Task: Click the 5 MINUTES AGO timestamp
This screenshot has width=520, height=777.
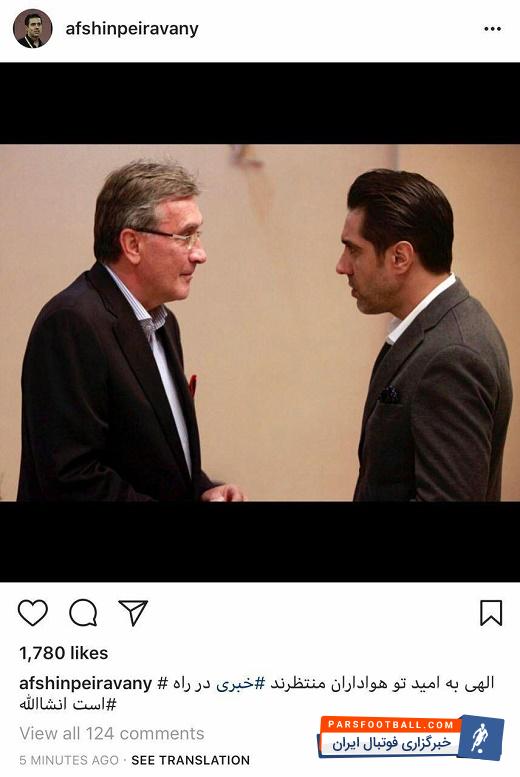Action: point(69,760)
